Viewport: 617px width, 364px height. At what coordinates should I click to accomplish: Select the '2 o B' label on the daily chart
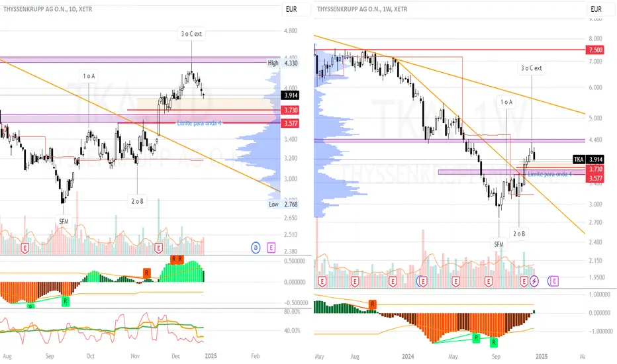pyautogui.click(x=137, y=201)
